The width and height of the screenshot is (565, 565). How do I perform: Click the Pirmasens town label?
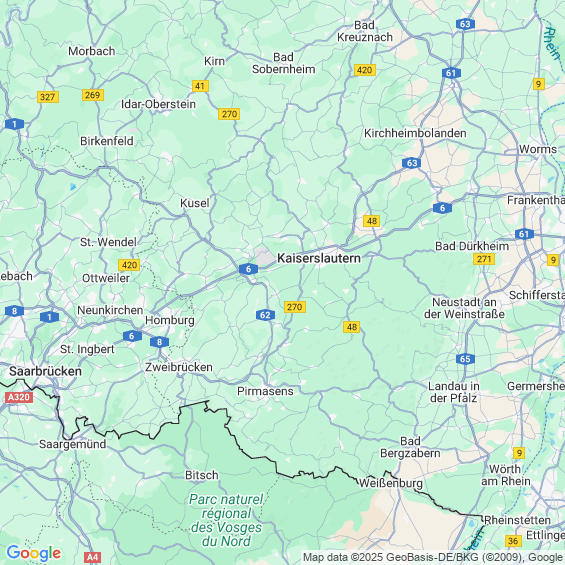click(x=265, y=391)
